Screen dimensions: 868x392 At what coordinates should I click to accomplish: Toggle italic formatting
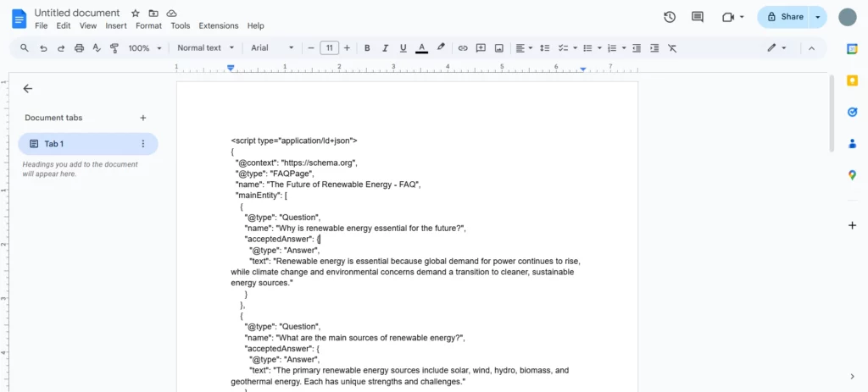(385, 48)
